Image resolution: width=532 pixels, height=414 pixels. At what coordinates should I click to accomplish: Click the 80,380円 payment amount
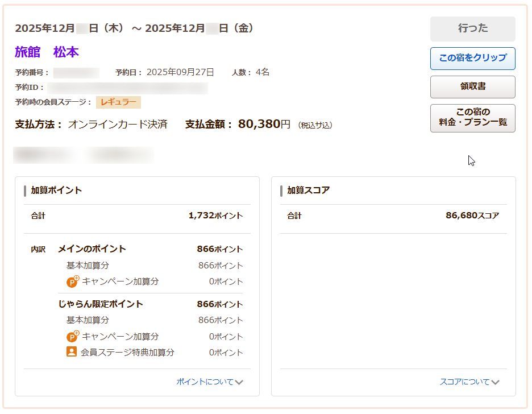(264, 124)
